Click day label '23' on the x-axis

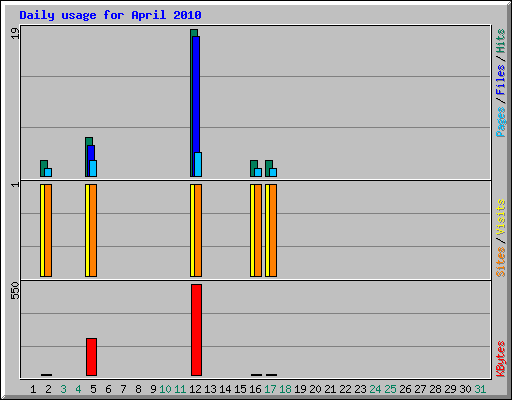point(360,389)
